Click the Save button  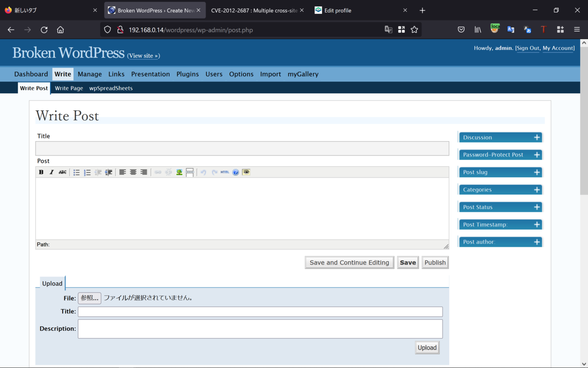408,263
